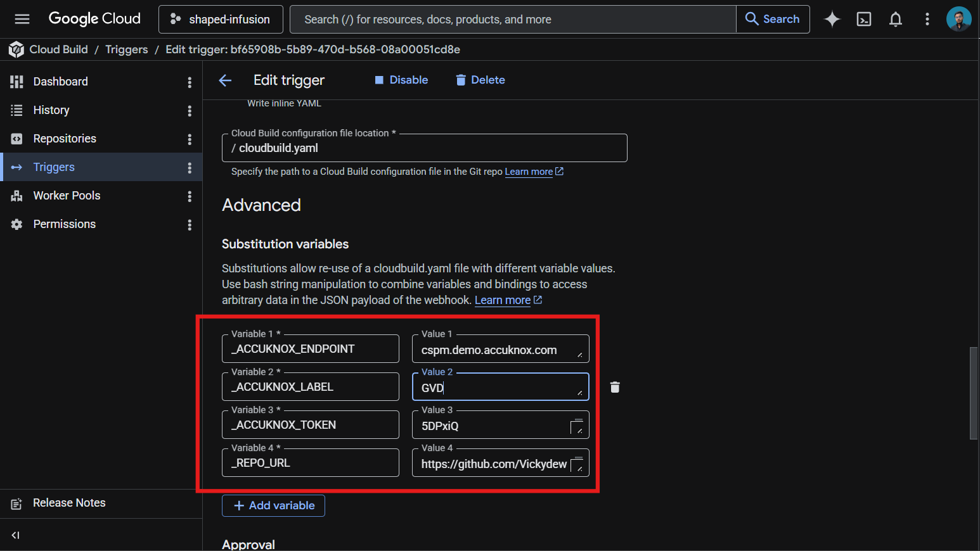The image size is (980, 551).
Task: Open the more options dots beside Permissions
Action: tap(190, 225)
